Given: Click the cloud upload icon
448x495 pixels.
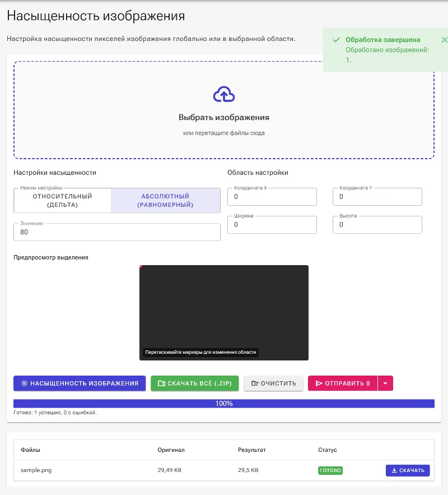Looking at the screenshot, I should (x=224, y=94).
